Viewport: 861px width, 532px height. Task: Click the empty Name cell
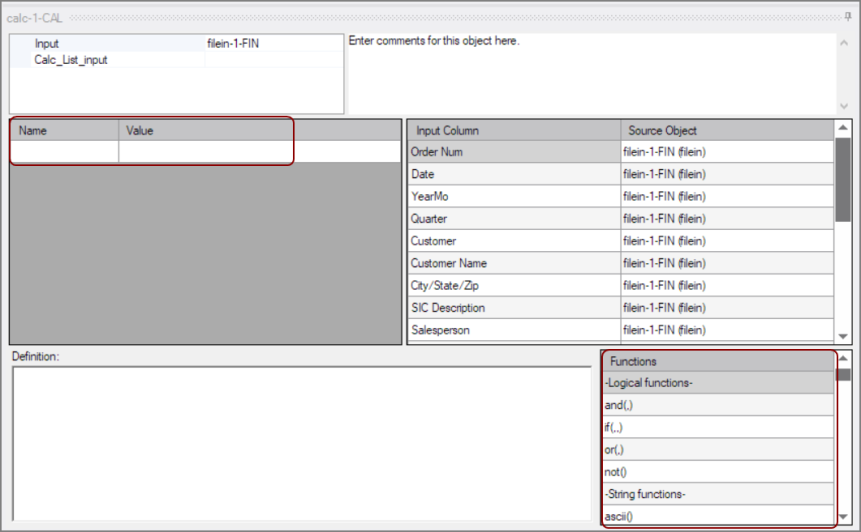[x=65, y=152]
